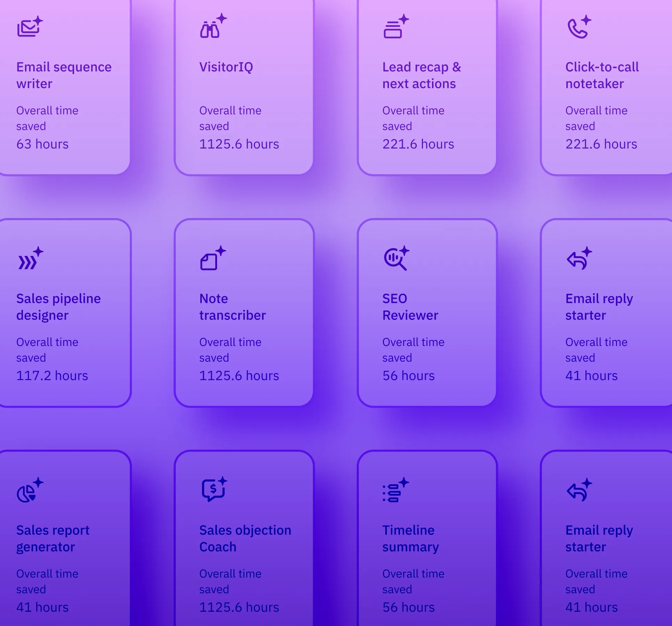Click 56 hours under SEO Reviewer

pyautogui.click(x=408, y=376)
